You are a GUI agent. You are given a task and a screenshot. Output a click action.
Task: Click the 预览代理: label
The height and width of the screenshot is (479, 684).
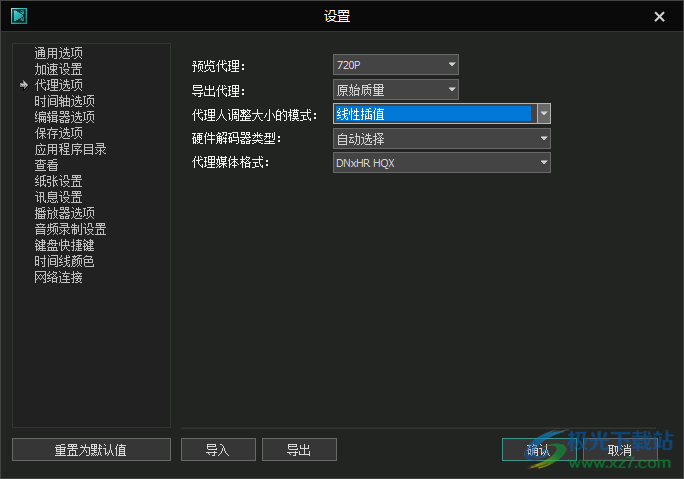219,66
